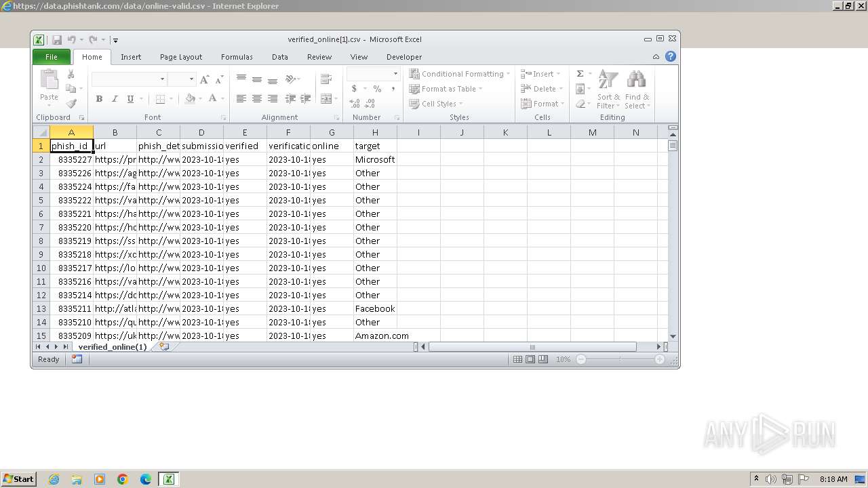
Task: Select the verified_online(1) sheet tab
Action: click(x=112, y=347)
